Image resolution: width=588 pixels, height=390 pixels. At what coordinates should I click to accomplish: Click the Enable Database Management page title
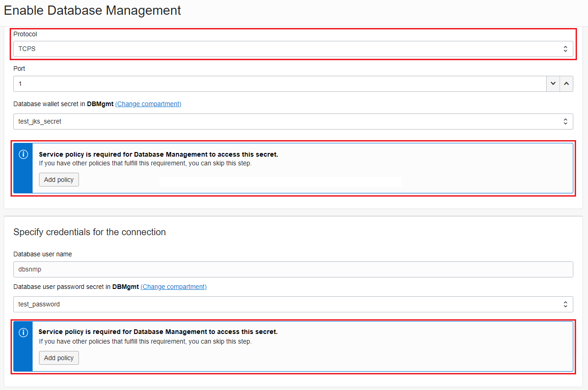click(x=92, y=10)
